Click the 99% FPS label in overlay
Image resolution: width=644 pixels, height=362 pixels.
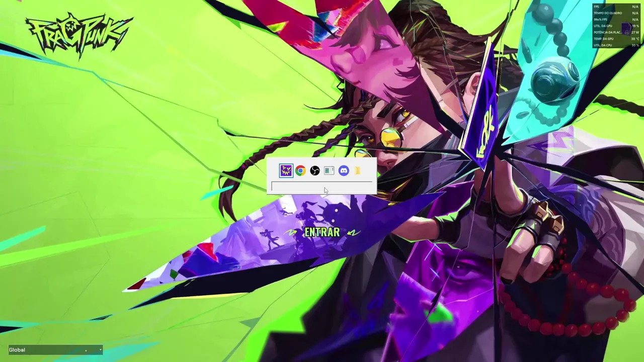[x=600, y=20]
